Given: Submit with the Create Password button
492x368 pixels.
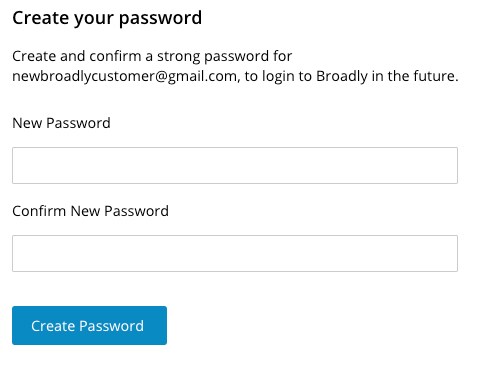Looking at the screenshot, I should point(89,325).
